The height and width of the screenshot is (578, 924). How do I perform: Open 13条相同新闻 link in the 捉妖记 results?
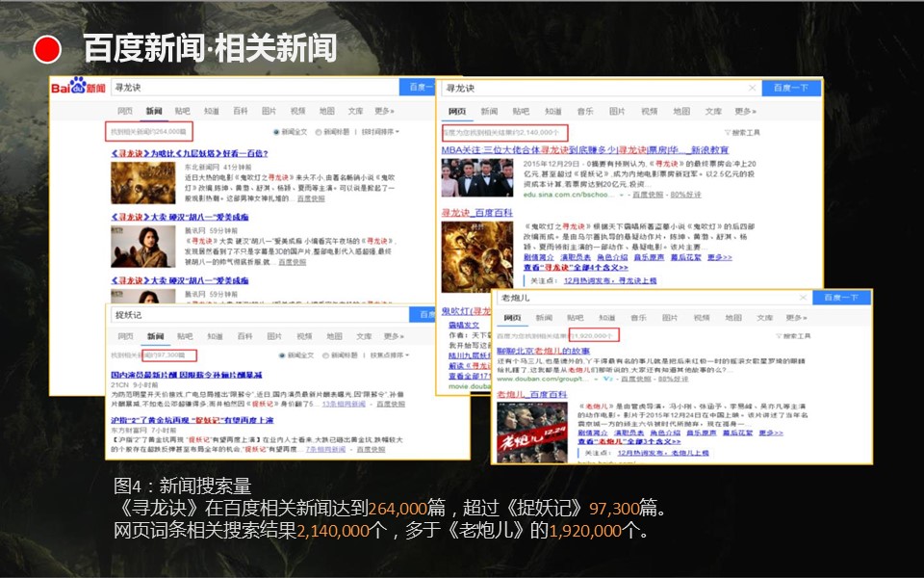[x=344, y=404]
